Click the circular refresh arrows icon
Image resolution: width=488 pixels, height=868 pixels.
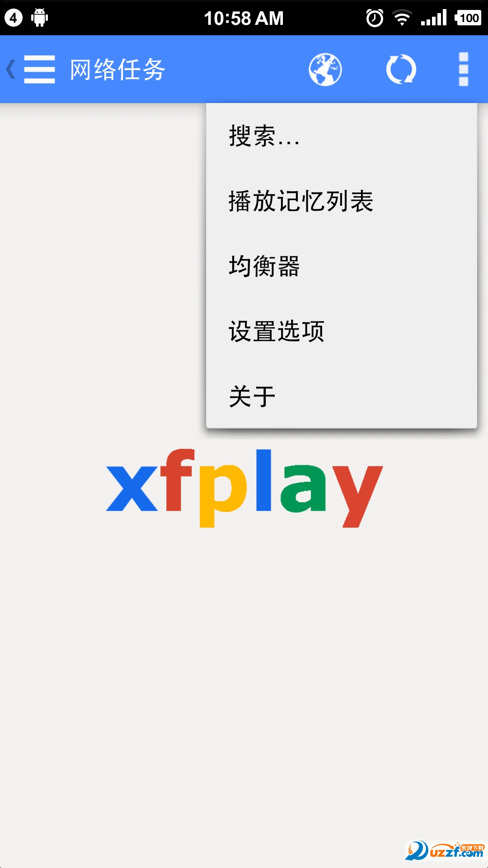(401, 69)
